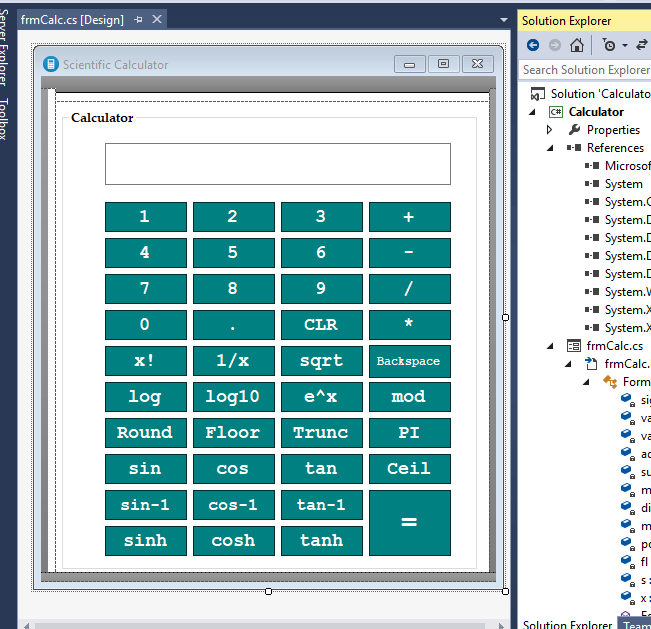
Task: Click the C# project icon
Action: tap(556, 112)
